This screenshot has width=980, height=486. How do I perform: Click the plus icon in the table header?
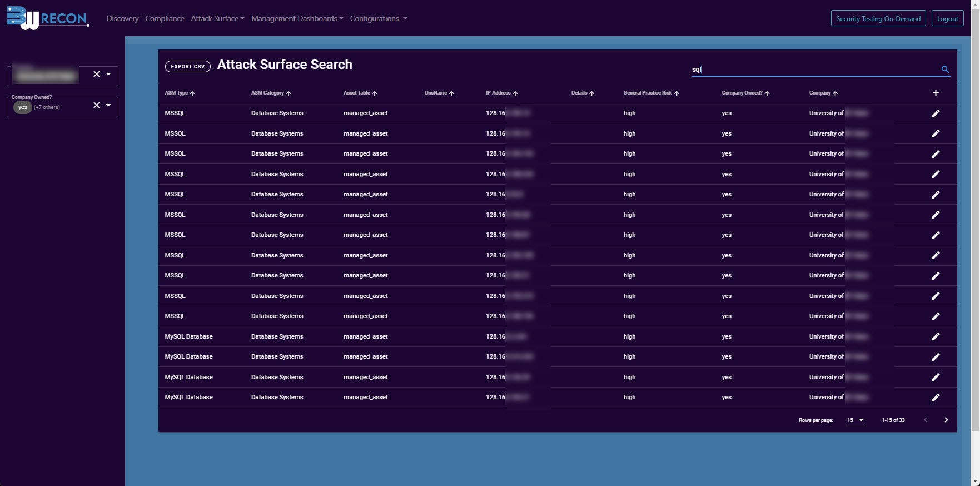coord(936,93)
